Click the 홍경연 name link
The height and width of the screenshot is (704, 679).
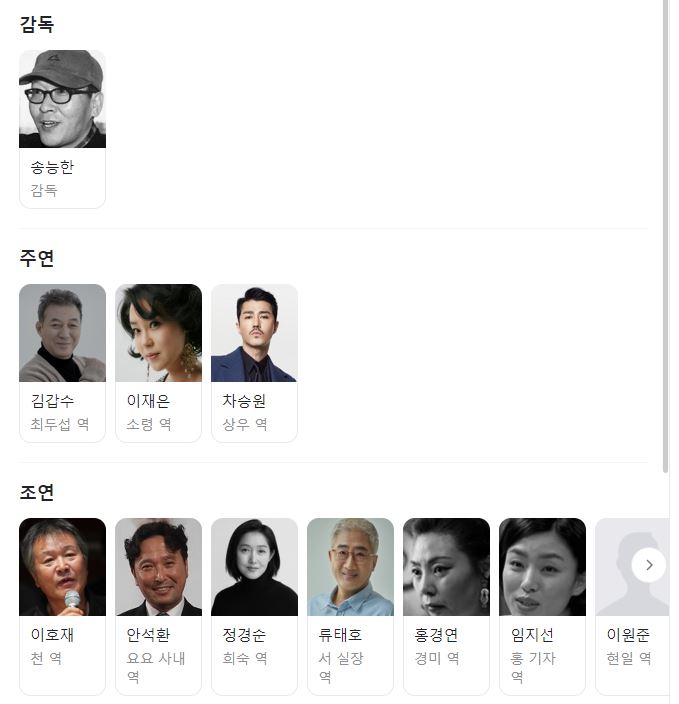(x=436, y=635)
